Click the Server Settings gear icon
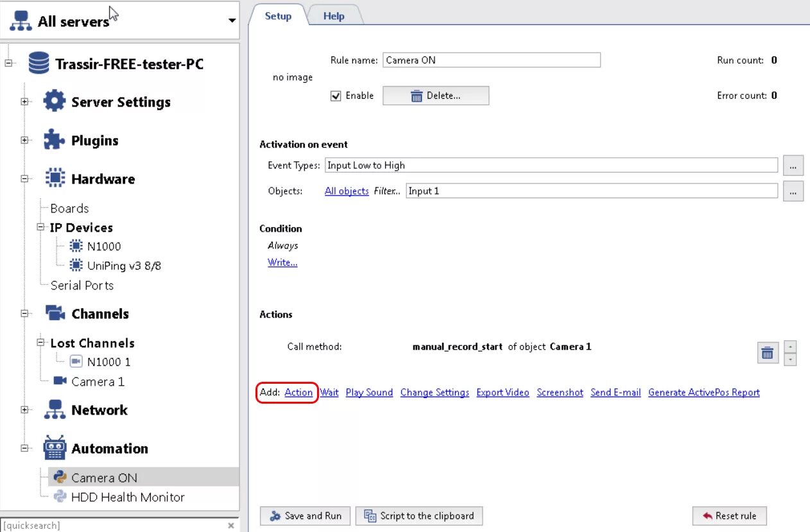 tap(54, 101)
